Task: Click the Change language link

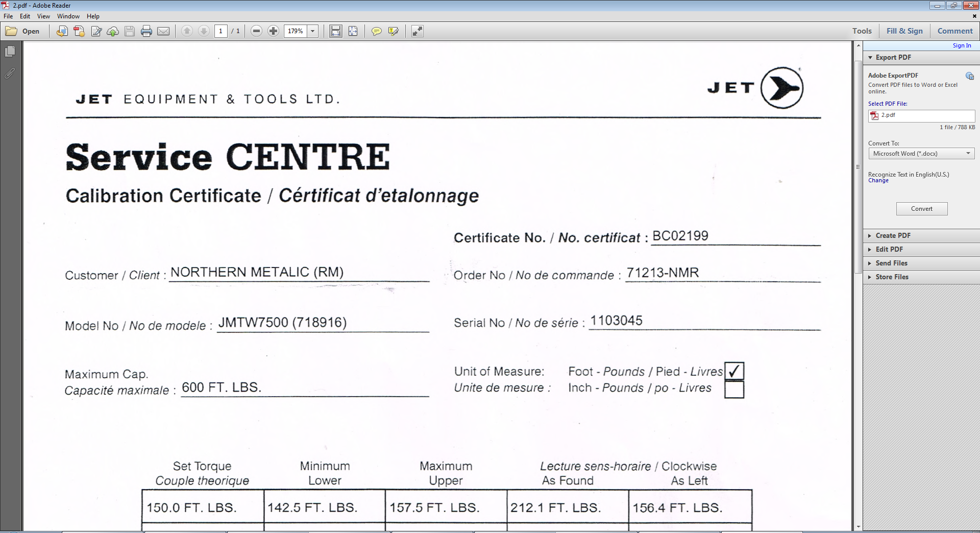Action: [878, 181]
